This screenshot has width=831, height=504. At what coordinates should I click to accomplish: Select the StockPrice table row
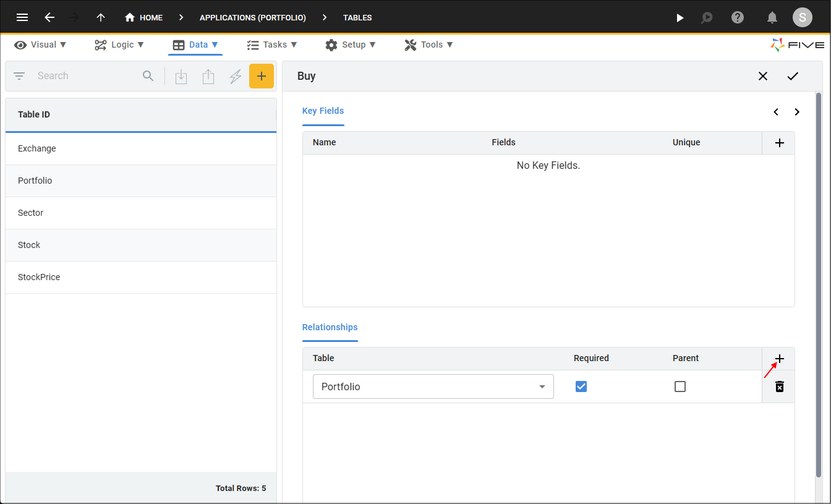(141, 277)
